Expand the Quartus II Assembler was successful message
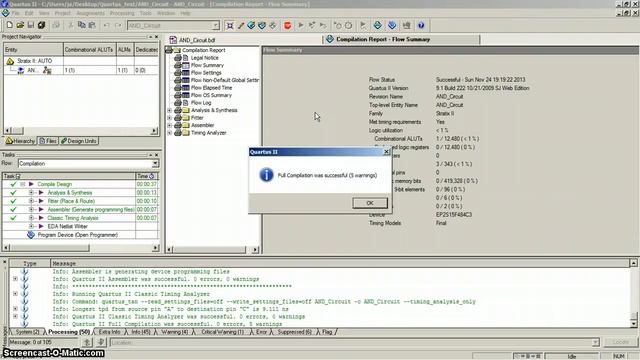 [15, 279]
